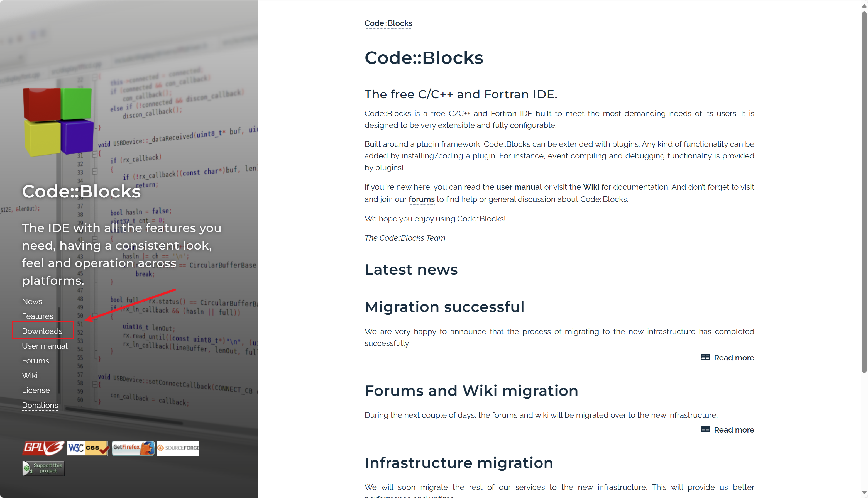The height and width of the screenshot is (498, 868).
Task: Select Features in the sidebar
Action: (37, 316)
